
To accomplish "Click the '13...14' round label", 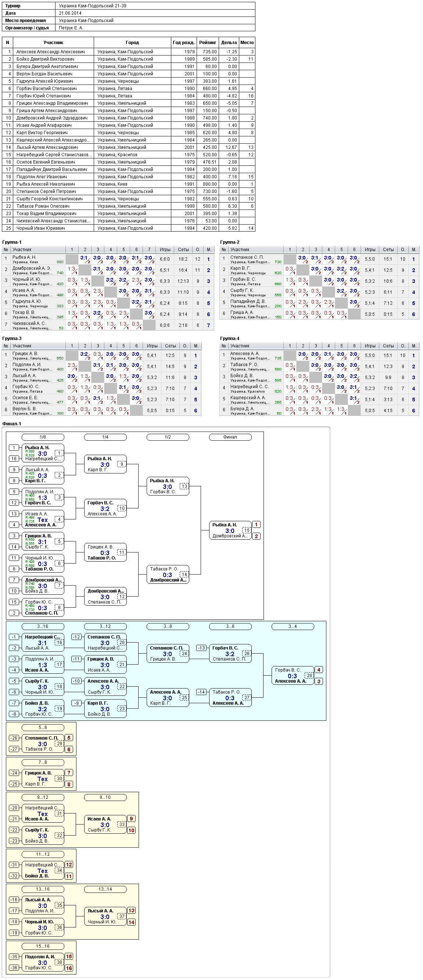I will pos(105,890).
